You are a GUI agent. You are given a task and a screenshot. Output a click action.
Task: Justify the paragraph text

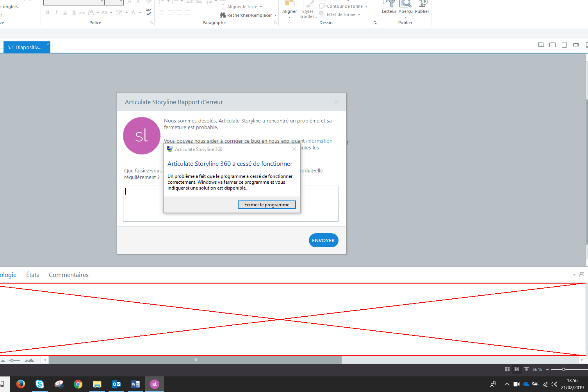[x=187, y=12]
